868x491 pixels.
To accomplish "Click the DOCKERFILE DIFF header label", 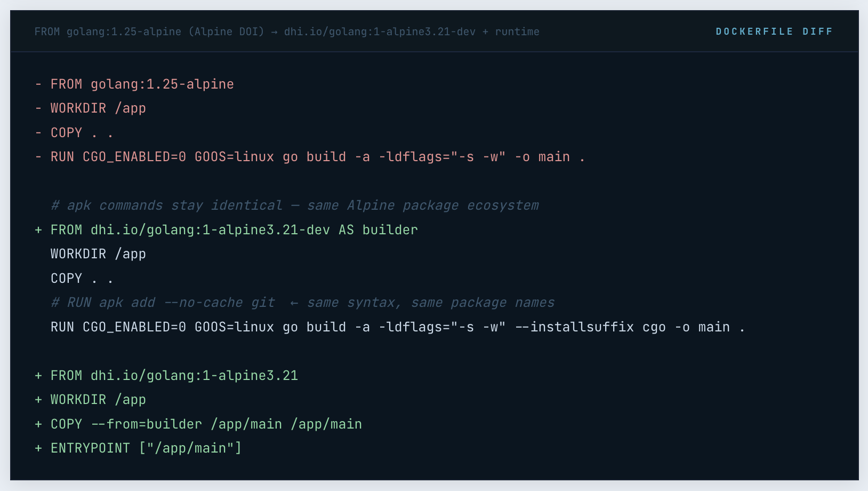I will (x=774, y=31).
